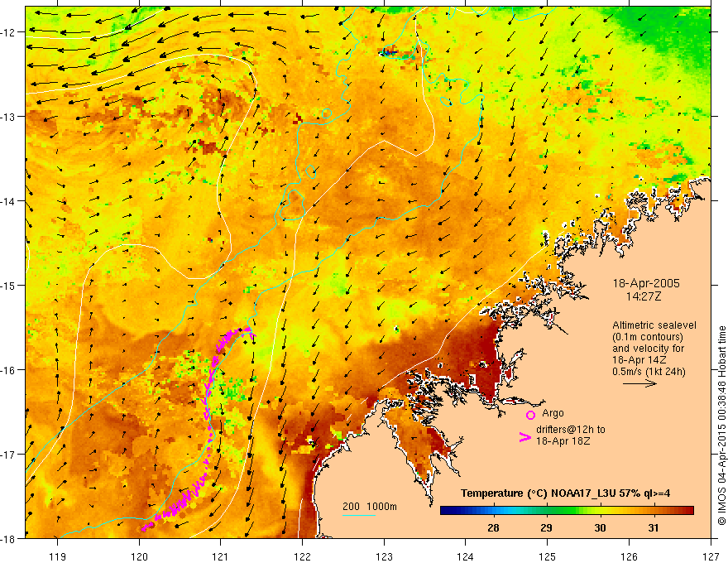Click the time text 14:27Z
This screenshot has height=563, width=728.
(x=643, y=296)
